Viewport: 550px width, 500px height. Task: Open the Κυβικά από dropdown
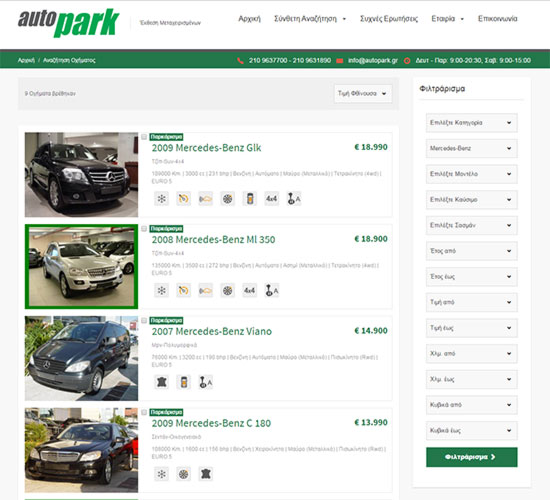471,405
